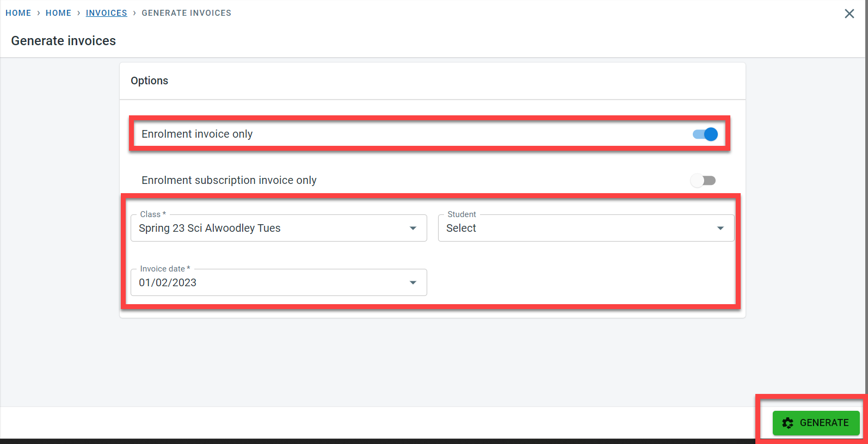
Task: Click the GENERATE INVOICES breadcrumb item
Action: pyautogui.click(x=186, y=13)
